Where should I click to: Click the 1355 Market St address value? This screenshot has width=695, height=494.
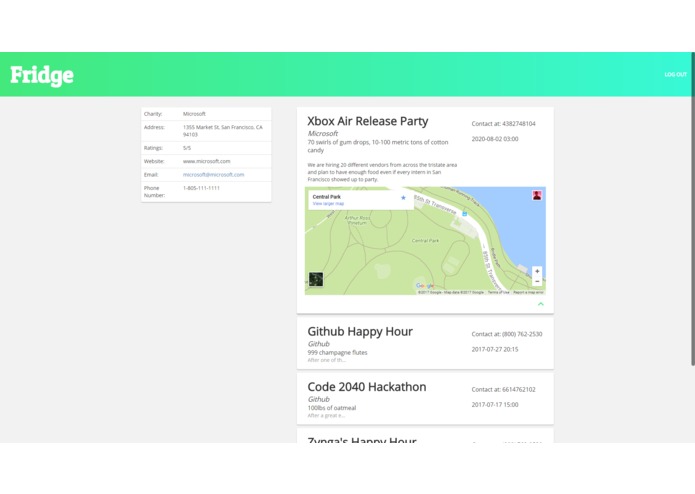[x=223, y=131]
